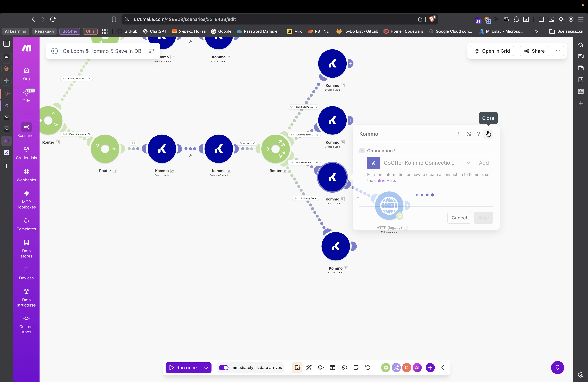Open the purple Tools wrench icon
This screenshot has width=588, height=382.
tap(396, 367)
